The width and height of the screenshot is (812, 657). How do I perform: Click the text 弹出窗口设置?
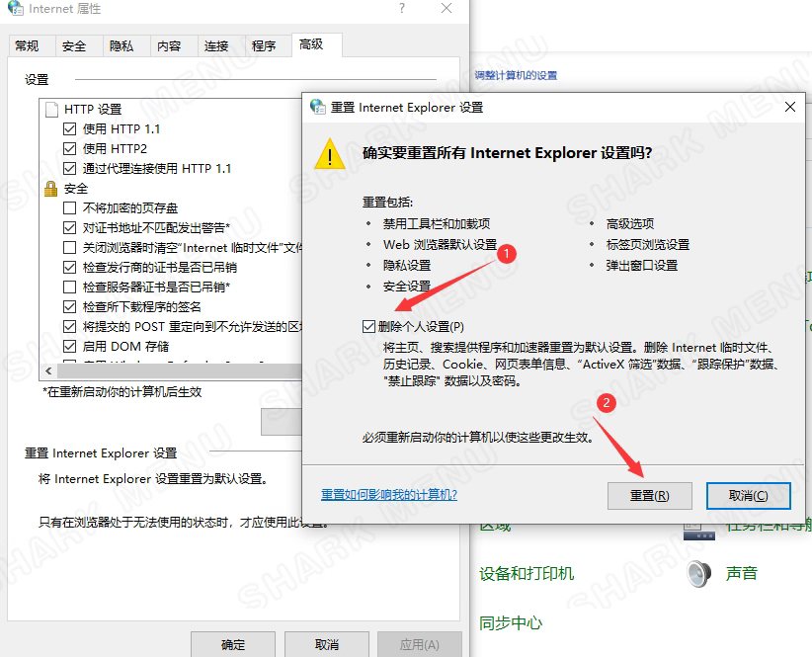[x=642, y=266]
